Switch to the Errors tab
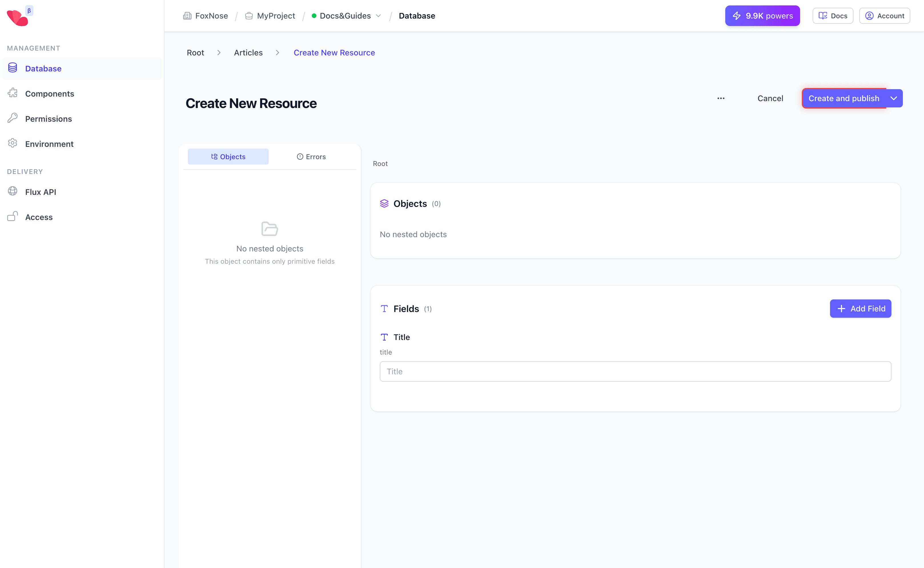 pyautogui.click(x=311, y=157)
